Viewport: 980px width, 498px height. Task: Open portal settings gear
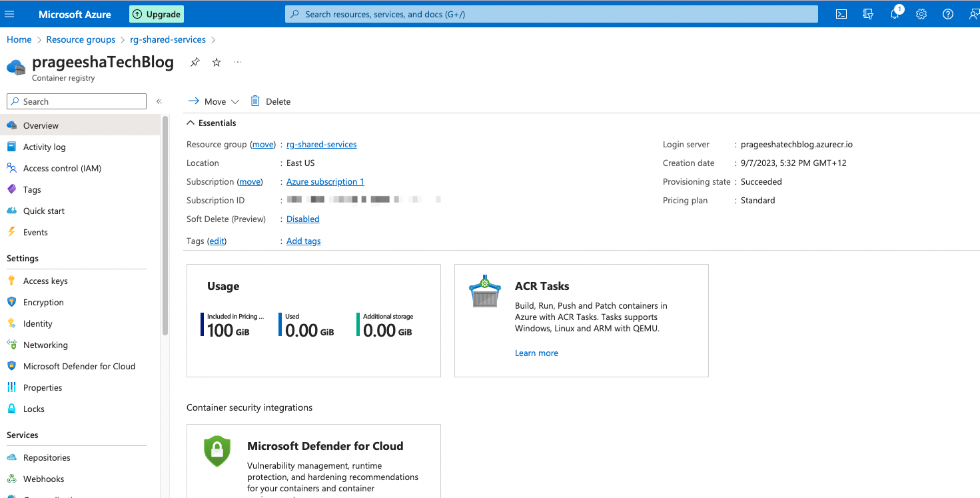[x=921, y=14]
